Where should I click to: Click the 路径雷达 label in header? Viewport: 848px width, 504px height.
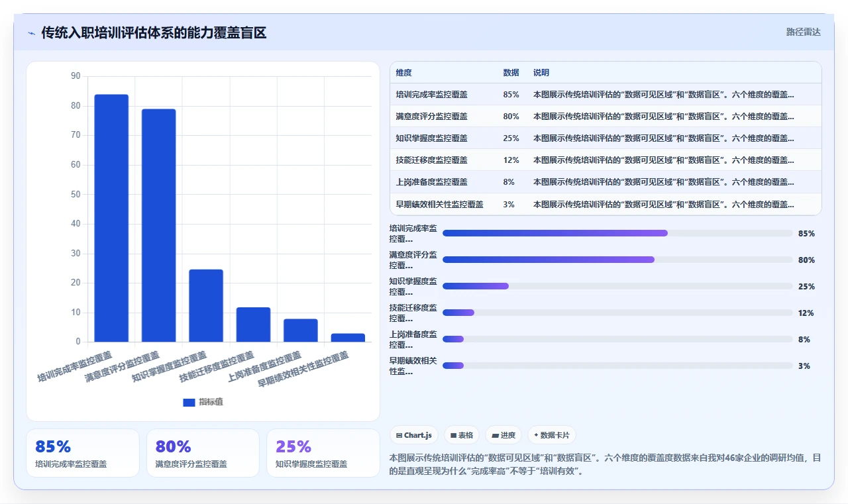point(803,32)
